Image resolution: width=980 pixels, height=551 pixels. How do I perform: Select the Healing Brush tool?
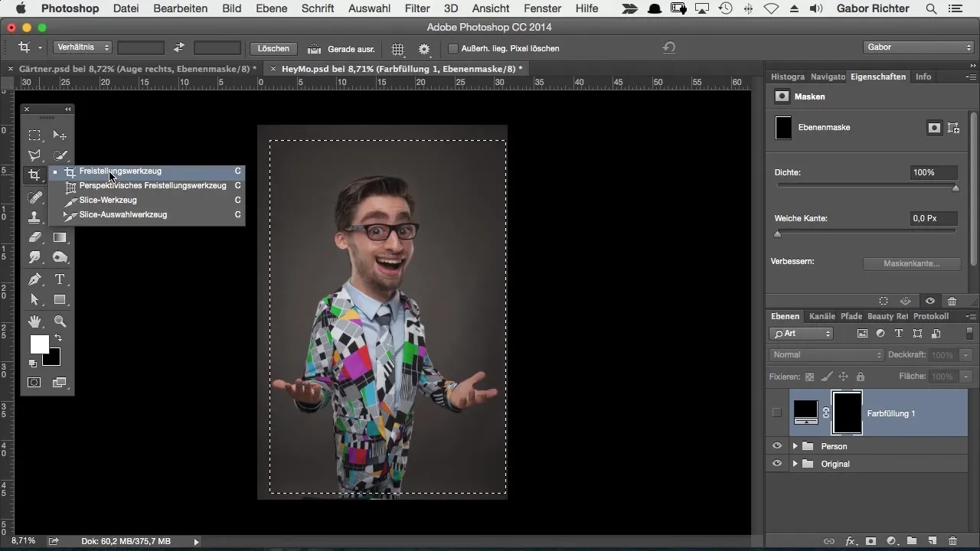click(x=34, y=197)
